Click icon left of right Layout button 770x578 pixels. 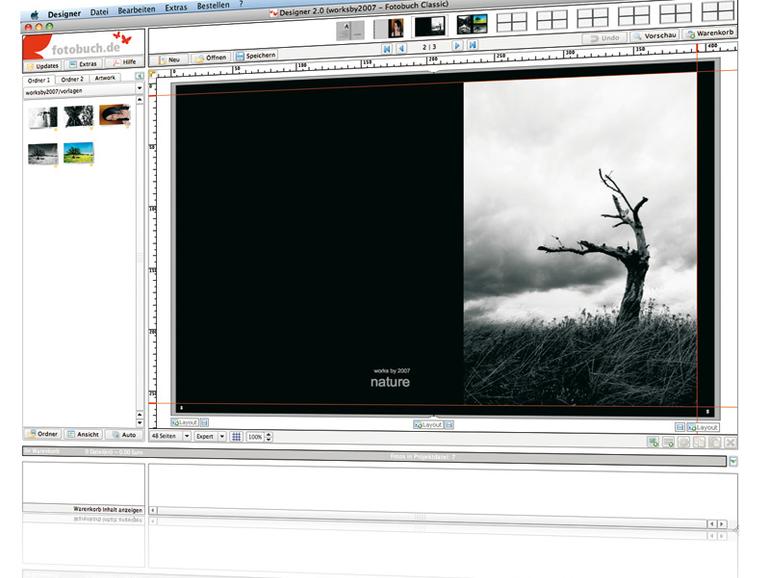pos(680,427)
